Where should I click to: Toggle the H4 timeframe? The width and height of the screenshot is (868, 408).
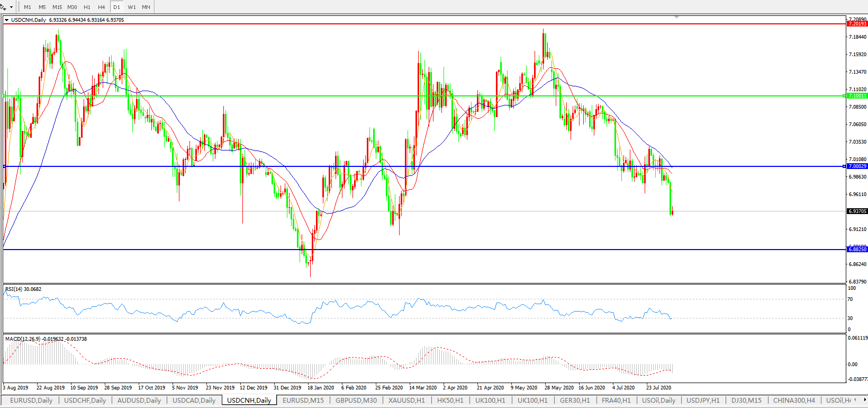point(101,7)
